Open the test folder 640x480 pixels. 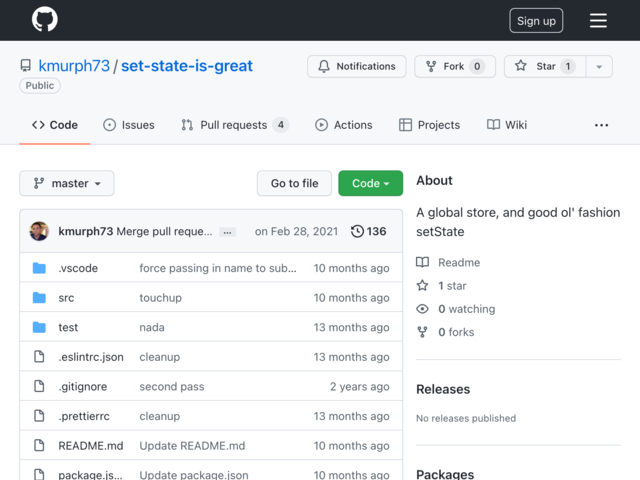(68, 327)
